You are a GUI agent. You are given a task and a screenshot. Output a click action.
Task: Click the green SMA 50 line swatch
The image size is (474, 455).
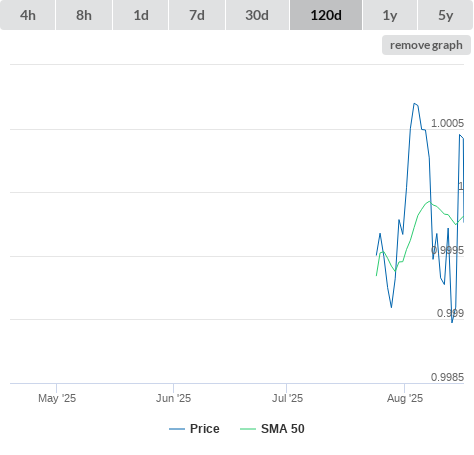point(248,429)
